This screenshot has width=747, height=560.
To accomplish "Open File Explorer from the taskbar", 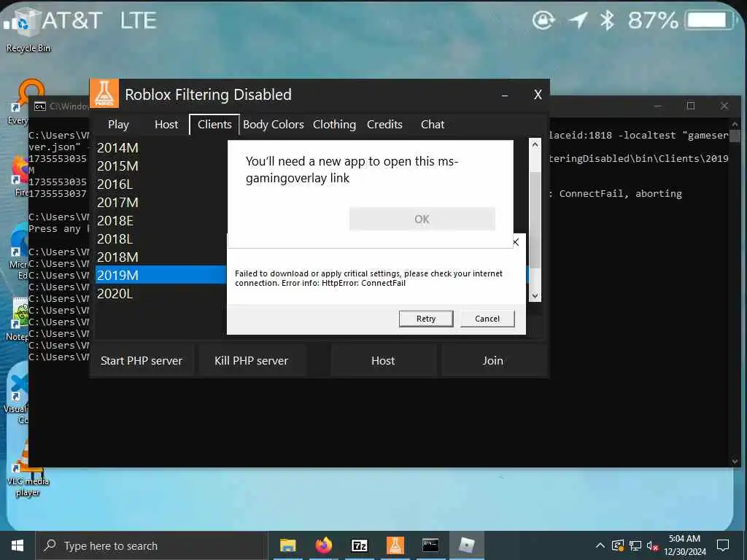I will [x=287, y=545].
